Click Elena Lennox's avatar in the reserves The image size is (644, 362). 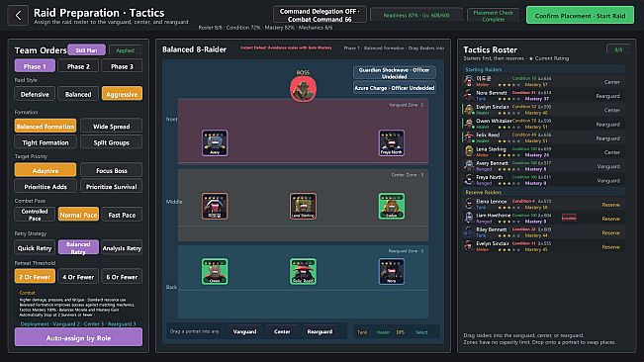pyautogui.click(x=468, y=204)
